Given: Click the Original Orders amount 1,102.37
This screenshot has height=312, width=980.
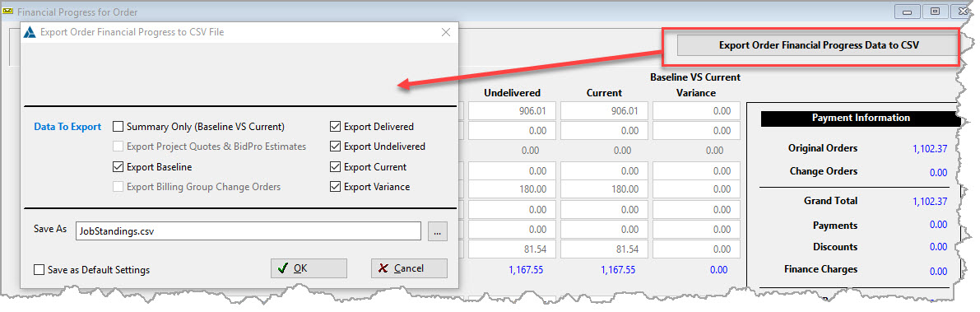Looking at the screenshot, I should 929,149.
